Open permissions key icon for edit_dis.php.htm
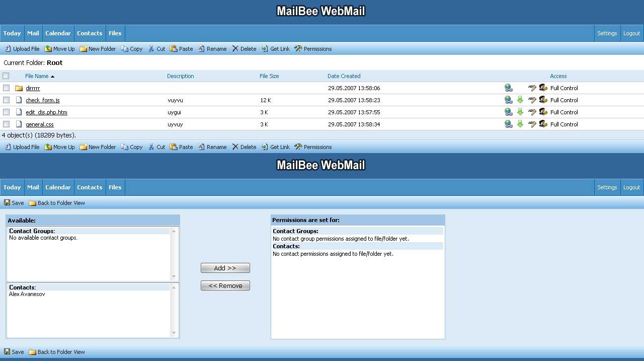 coord(543,112)
